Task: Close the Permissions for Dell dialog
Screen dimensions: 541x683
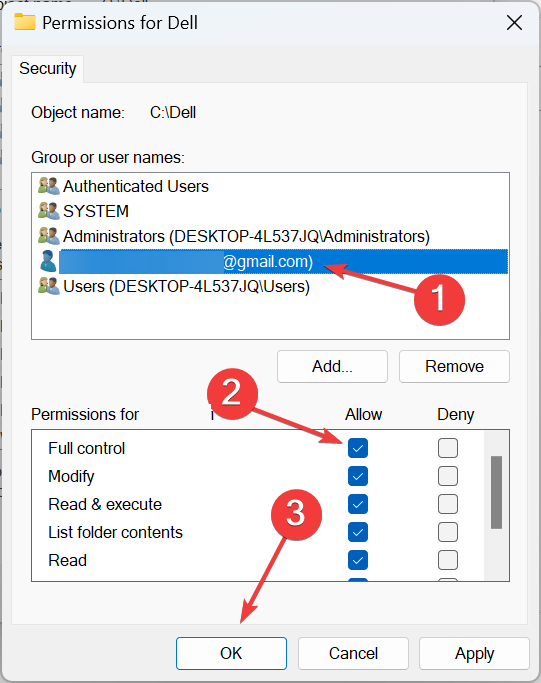Action: 514,23
